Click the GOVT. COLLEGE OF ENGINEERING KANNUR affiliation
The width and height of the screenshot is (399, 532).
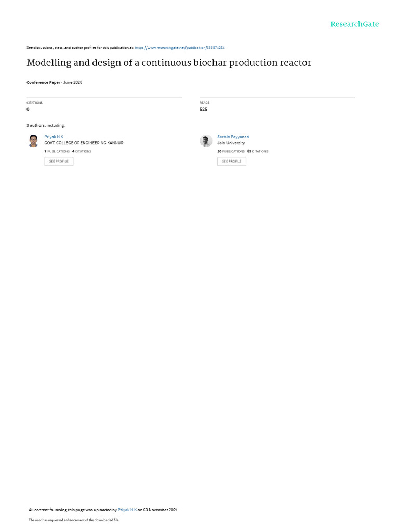point(84,143)
